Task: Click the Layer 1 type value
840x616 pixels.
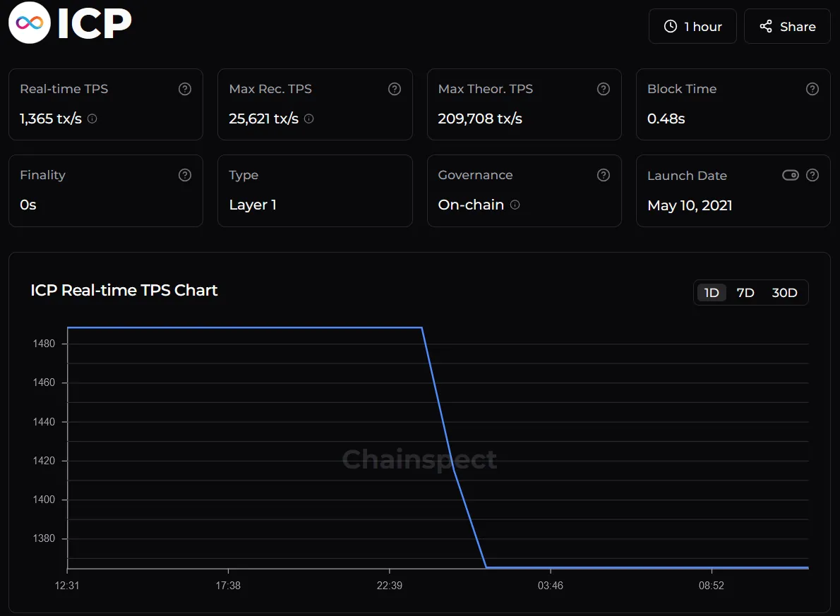Action: pyautogui.click(x=252, y=205)
